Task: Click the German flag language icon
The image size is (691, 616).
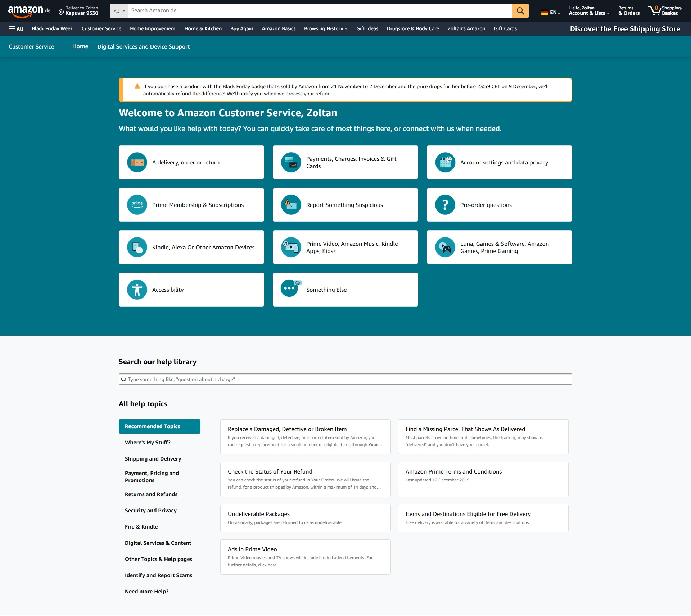Action: [545, 13]
